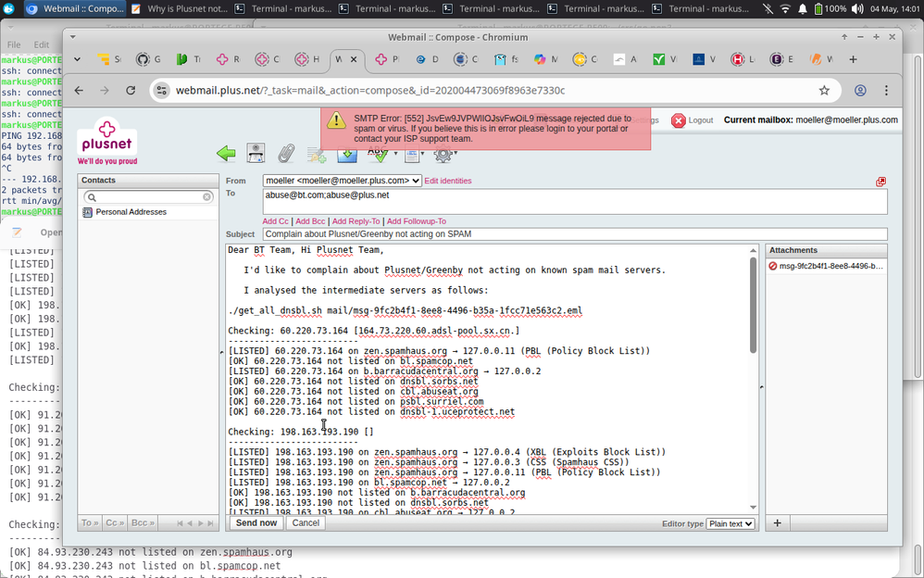924x578 pixels.
Task: Clear the contacts search box
Action: pos(206,197)
